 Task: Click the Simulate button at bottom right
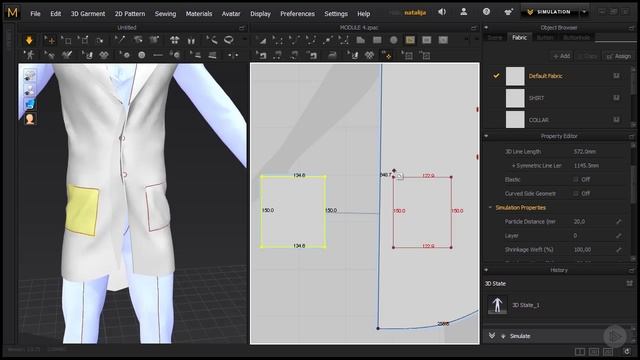(520, 336)
